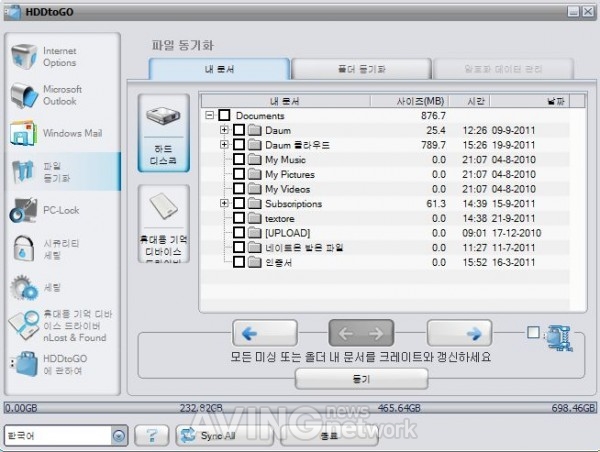Sort by the 사이즈(MB) column header
Viewport: 600px width, 452px height.
409,101
